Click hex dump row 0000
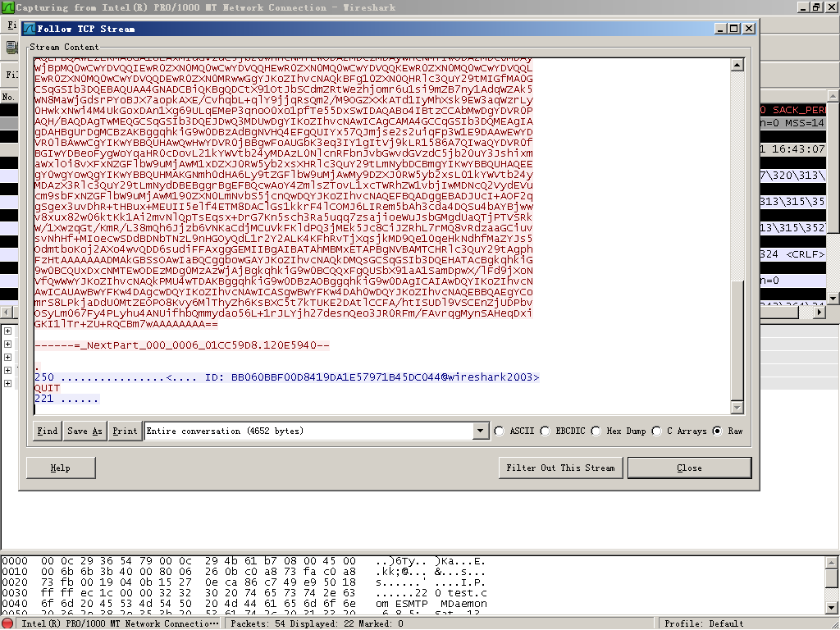 tap(244, 561)
